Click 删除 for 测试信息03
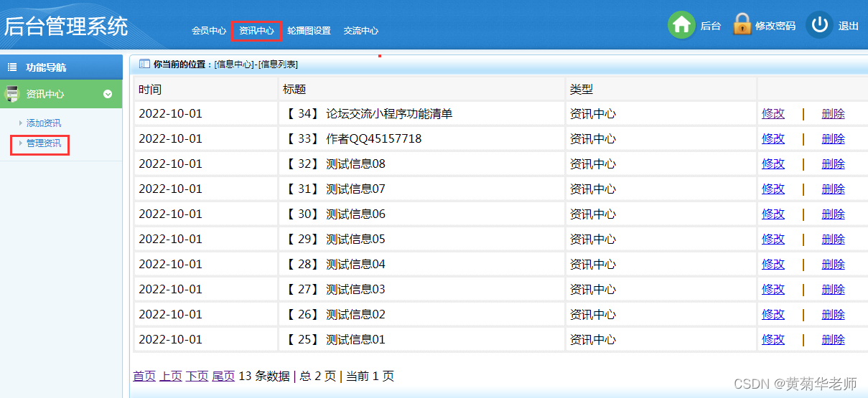Screen dimensions: 868x398 click(x=834, y=289)
